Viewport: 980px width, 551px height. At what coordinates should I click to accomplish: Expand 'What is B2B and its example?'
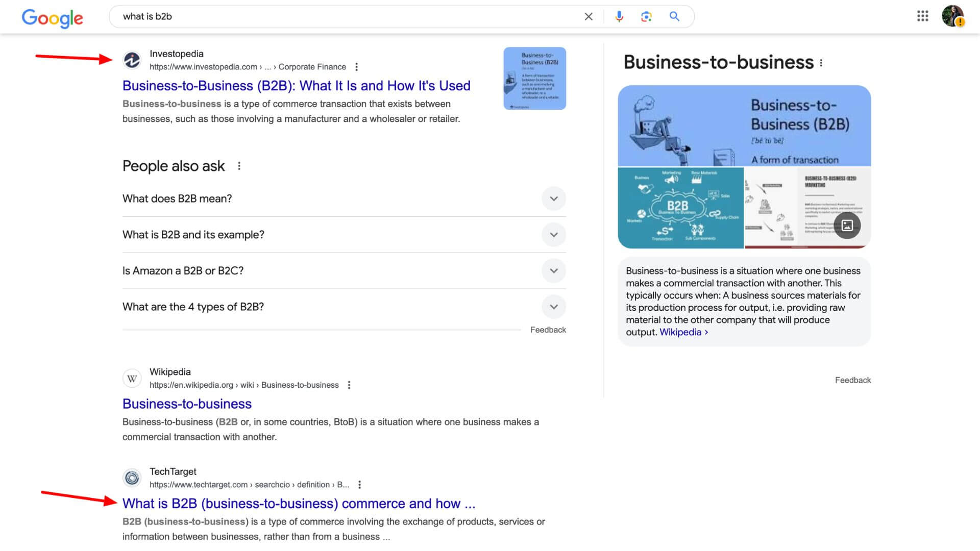344,235
